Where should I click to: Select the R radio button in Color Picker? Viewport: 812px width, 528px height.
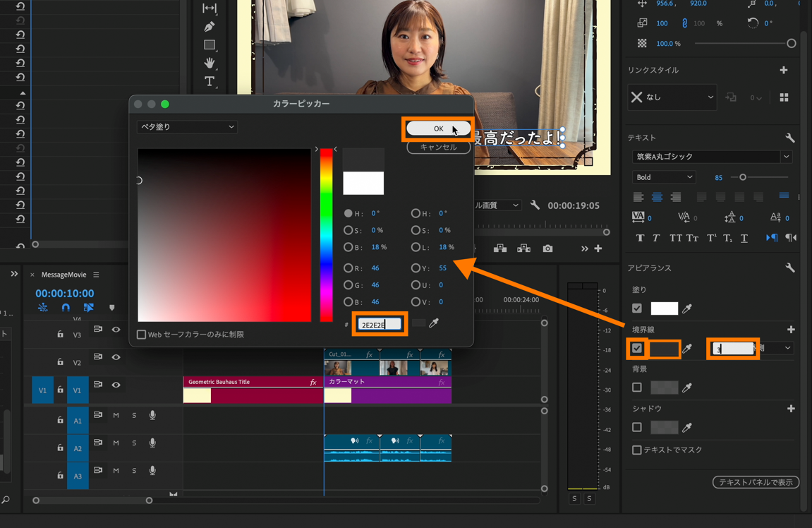[x=349, y=268]
